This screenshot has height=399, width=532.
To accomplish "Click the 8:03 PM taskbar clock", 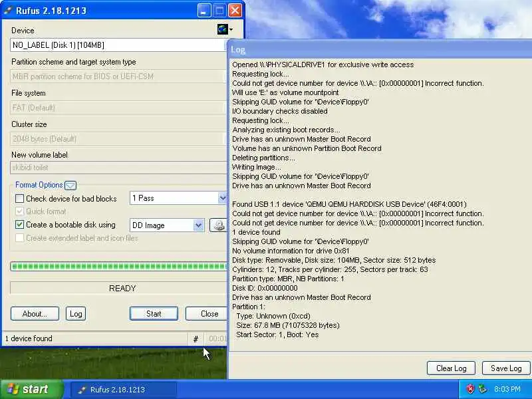I will click(507, 389).
